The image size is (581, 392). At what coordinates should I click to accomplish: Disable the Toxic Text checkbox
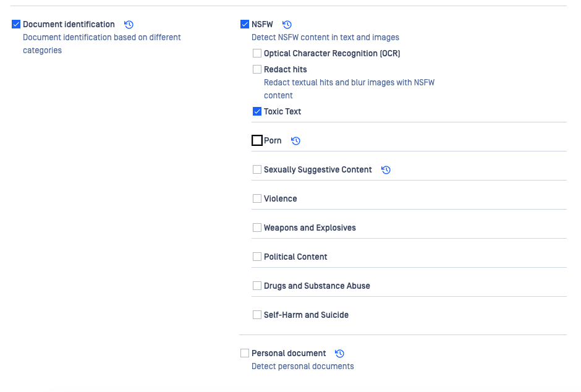(x=257, y=112)
